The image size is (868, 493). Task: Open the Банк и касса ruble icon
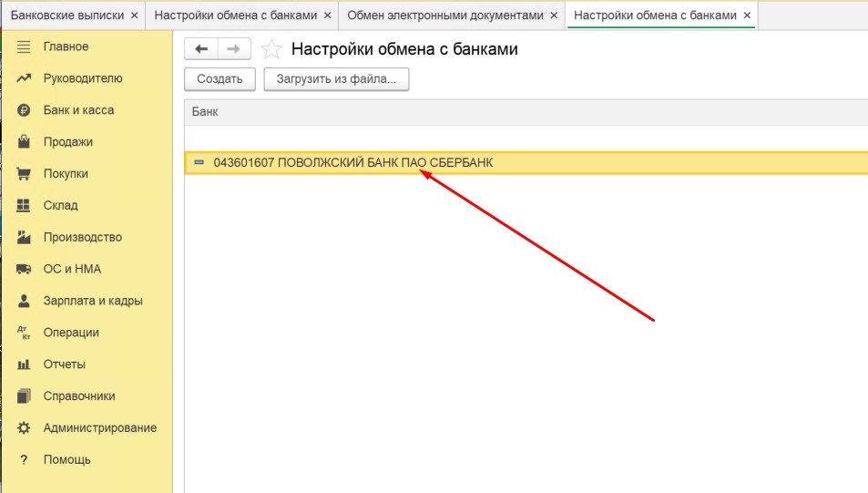[24, 110]
